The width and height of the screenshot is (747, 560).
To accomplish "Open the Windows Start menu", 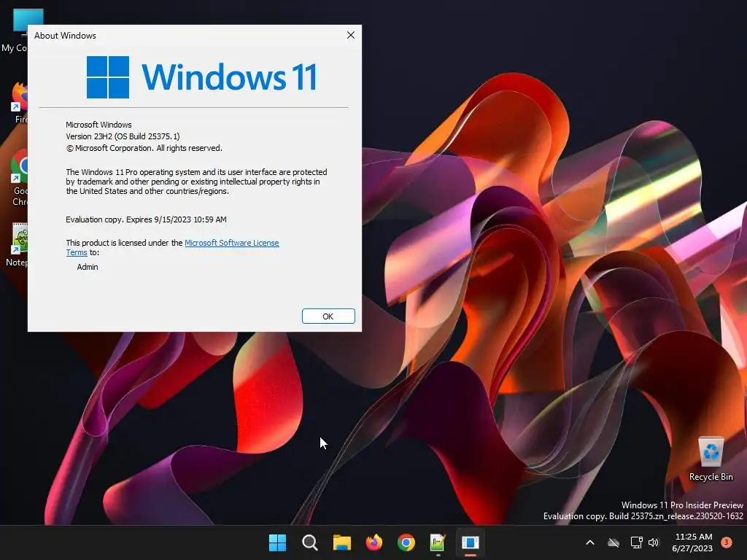I will pos(277,542).
